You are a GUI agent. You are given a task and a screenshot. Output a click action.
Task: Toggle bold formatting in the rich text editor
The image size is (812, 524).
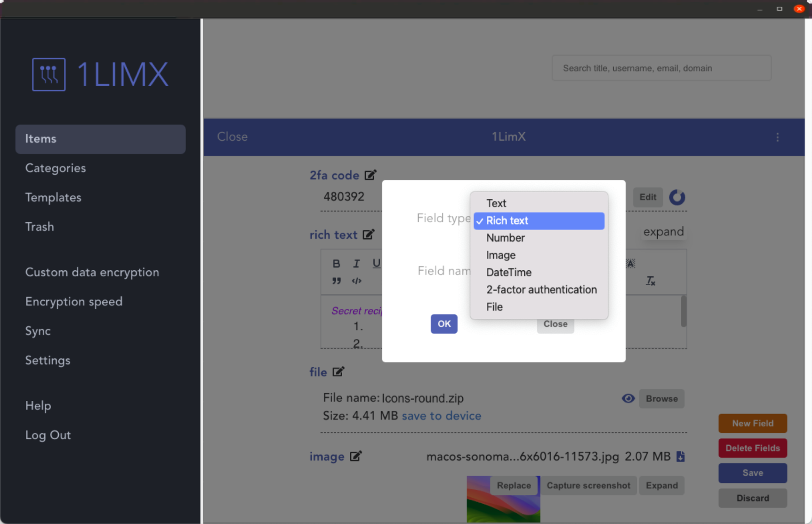point(336,263)
